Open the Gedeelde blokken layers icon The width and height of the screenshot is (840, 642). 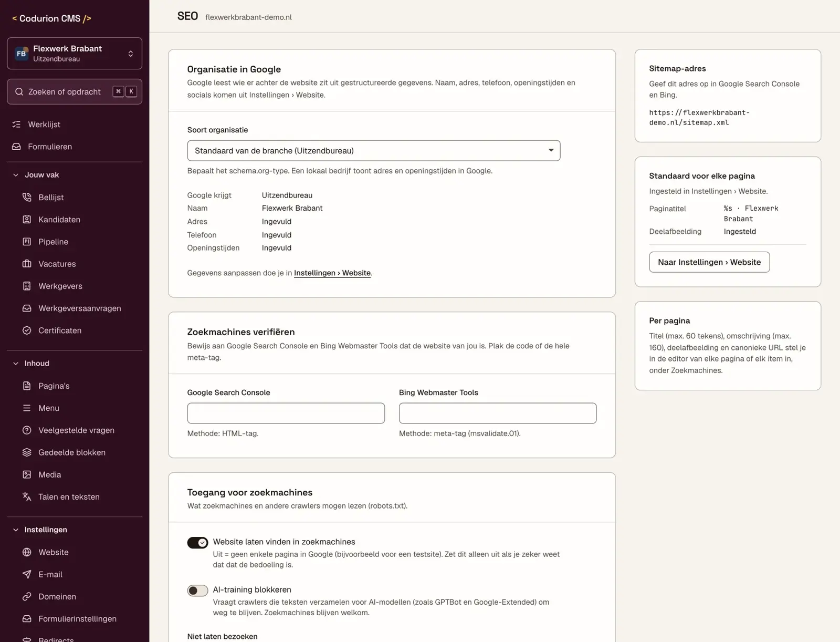click(27, 452)
